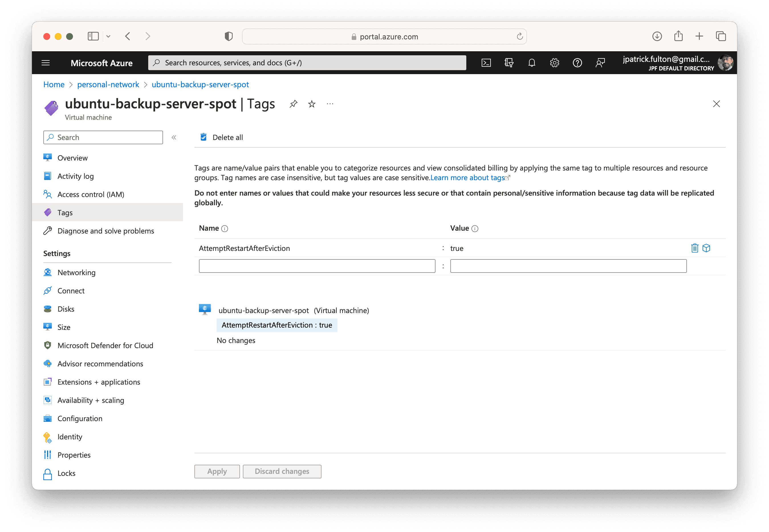The height and width of the screenshot is (532, 769).
Task: Click the account email jpatrick.fulton@gmail.c...
Action: pos(666,59)
